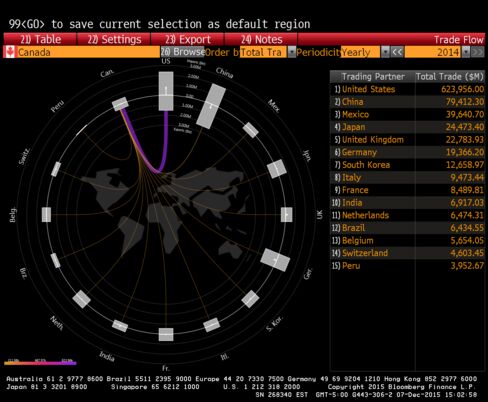Click the 26) Browse button
Screen dimensions: 488x402
[x=182, y=52]
